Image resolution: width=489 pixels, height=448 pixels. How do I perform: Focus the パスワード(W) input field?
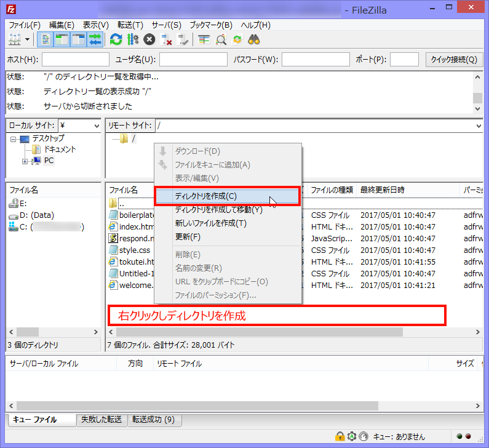coord(316,59)
